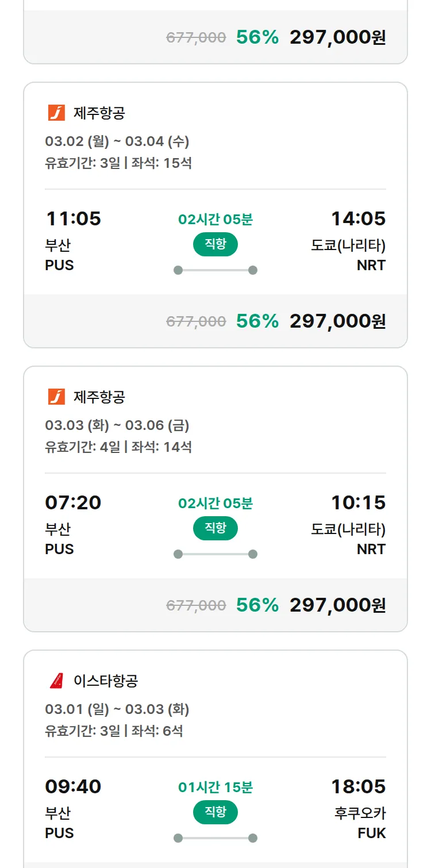Click 직항 badge on 09:40 Fukuoka flight
Screen dimensions: 431x868
(215, 812)
